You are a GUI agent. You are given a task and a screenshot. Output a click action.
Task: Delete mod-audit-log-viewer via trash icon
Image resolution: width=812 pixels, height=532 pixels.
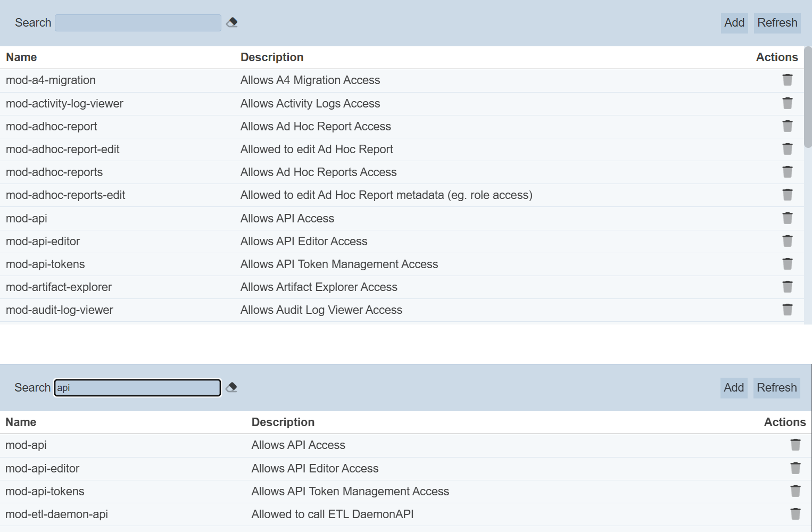pyautogui.click(x=787, y=310)
